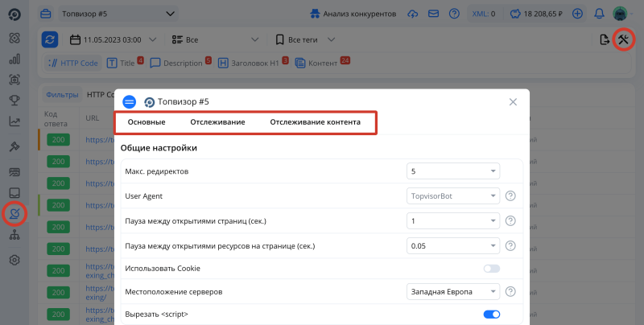644x325 pixels.
Task: Show help for User Agent setting
Action: pyautogui.click(x=510, y=196)
